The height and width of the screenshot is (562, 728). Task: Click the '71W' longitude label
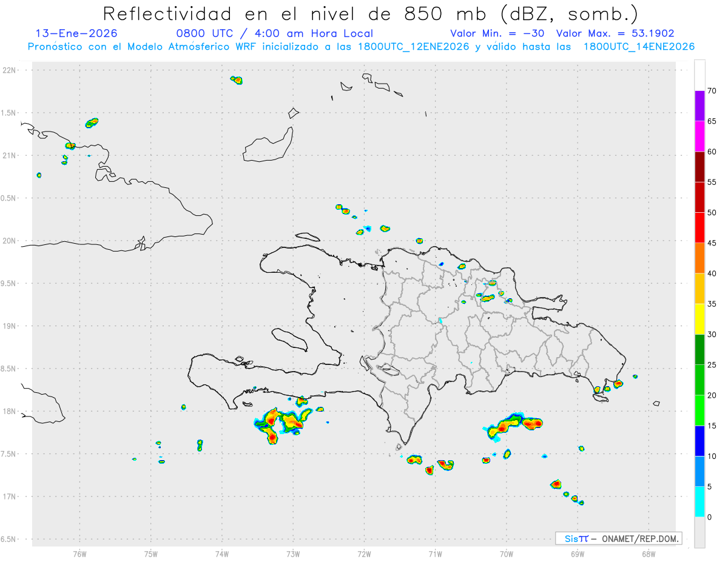tap(435, 554)
